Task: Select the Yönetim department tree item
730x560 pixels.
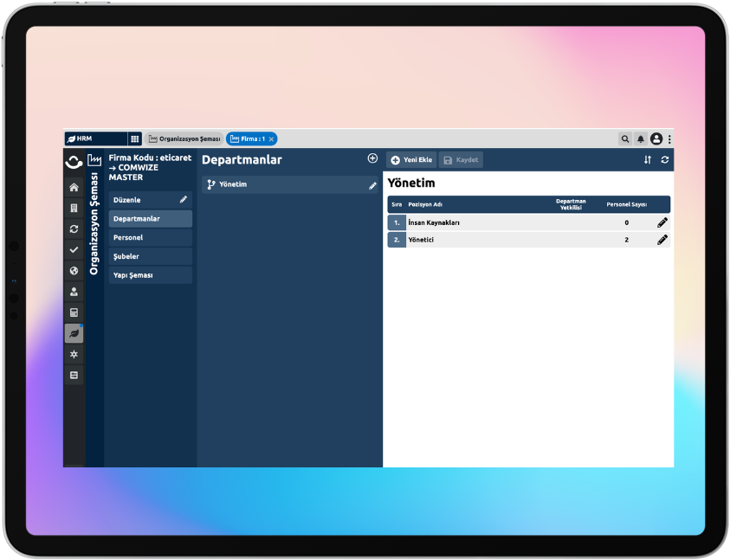Action: click(x=233, y=184)
